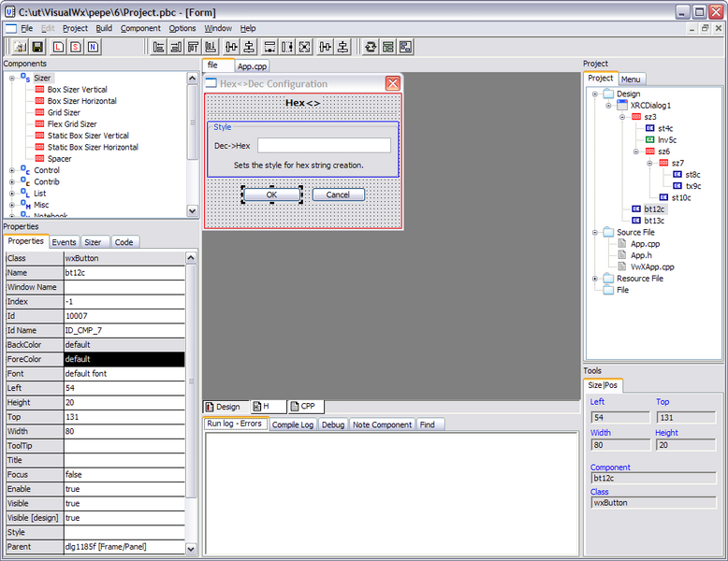
Task: Open the Build menu
Action: tap(104, 28)
